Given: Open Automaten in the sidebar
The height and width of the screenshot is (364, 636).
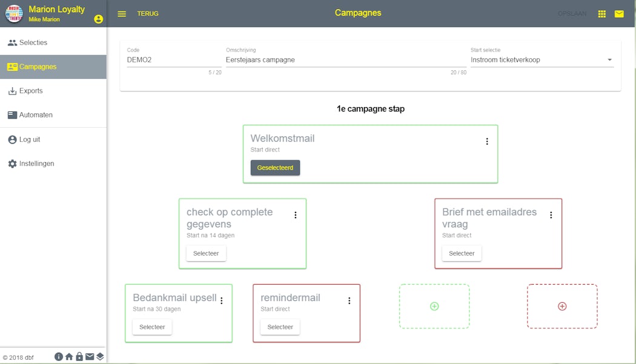Looking at the screenshot, I should (36, 115).
